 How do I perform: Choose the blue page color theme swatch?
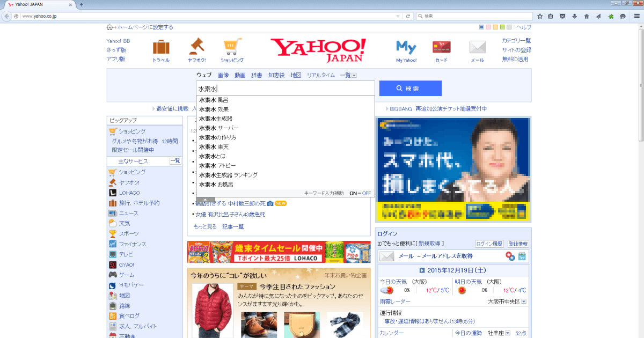(x=482, y=27)
